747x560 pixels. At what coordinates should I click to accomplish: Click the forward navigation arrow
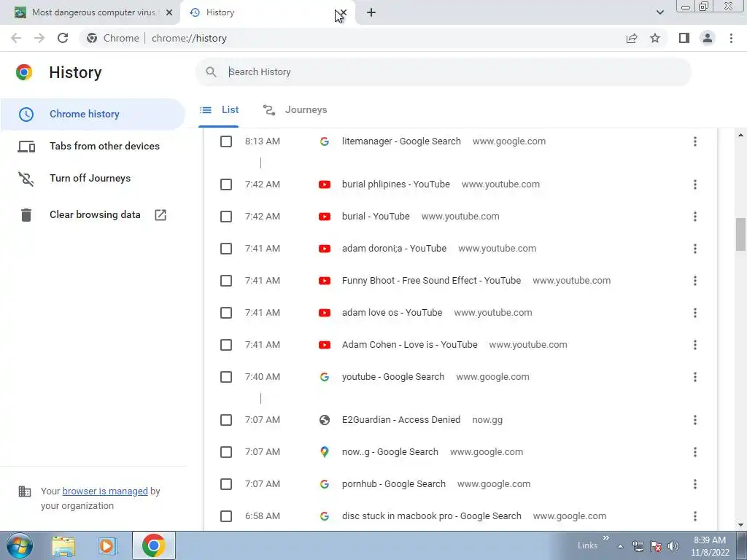(39, 38)
